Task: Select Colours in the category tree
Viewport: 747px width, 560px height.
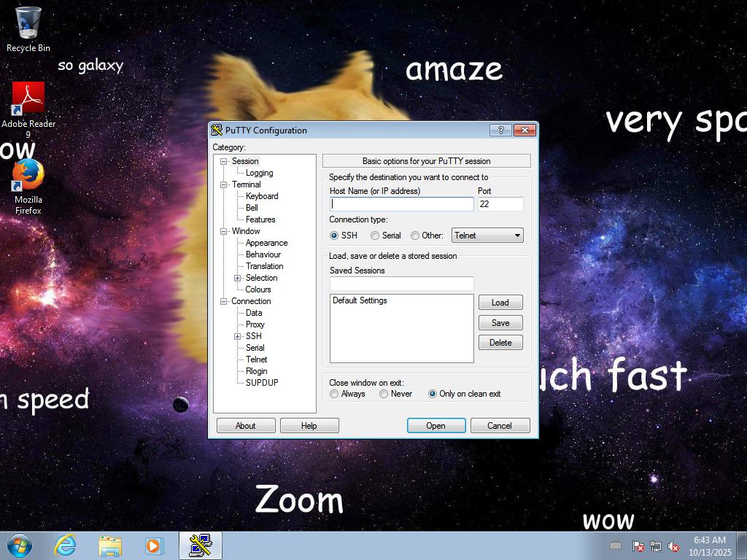Action: click(258, 289)
